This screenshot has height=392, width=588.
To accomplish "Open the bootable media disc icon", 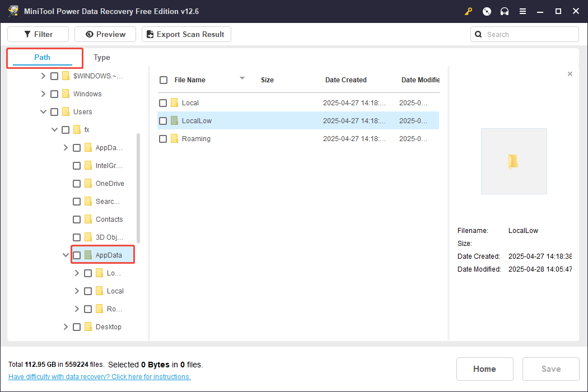I will coord(486,11).
